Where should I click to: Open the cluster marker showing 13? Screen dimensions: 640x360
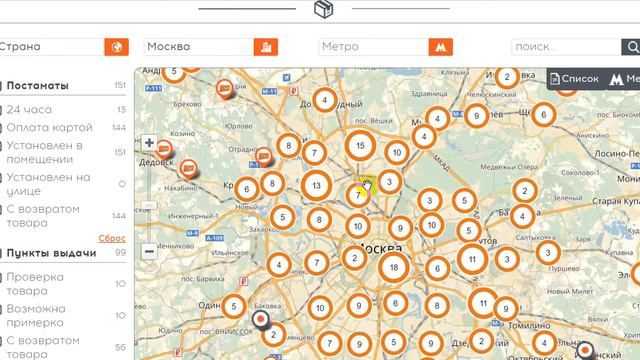click(x=316, y=186)
